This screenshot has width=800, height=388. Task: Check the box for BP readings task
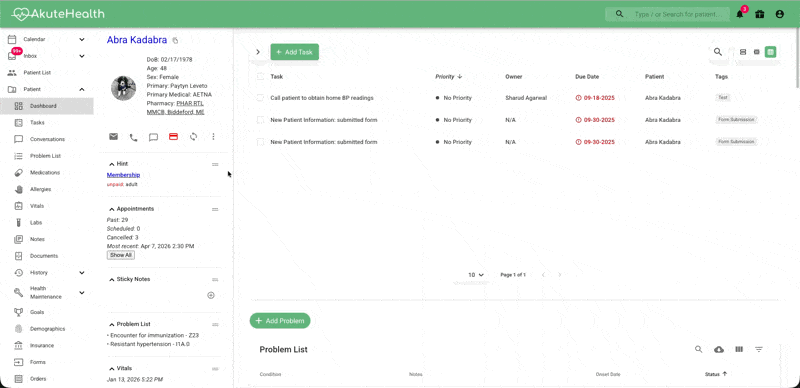[x=260, y=98]
